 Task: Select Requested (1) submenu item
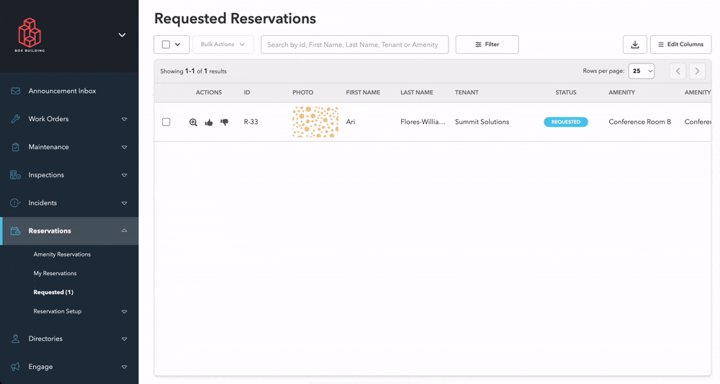pos(53,292)
